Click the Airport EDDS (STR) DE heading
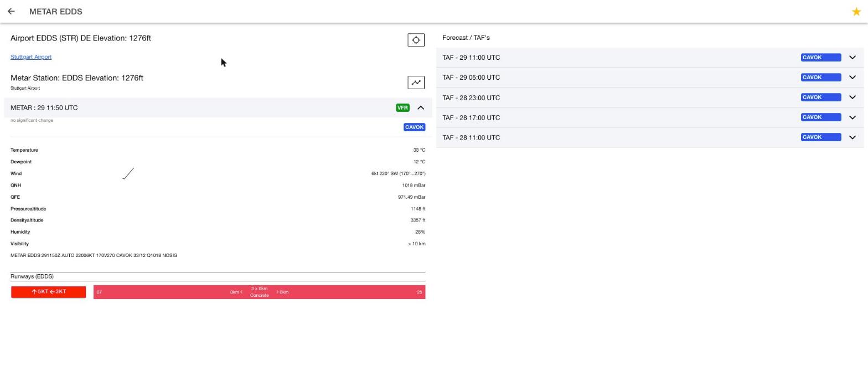868x381 pixels. point(81,38)
